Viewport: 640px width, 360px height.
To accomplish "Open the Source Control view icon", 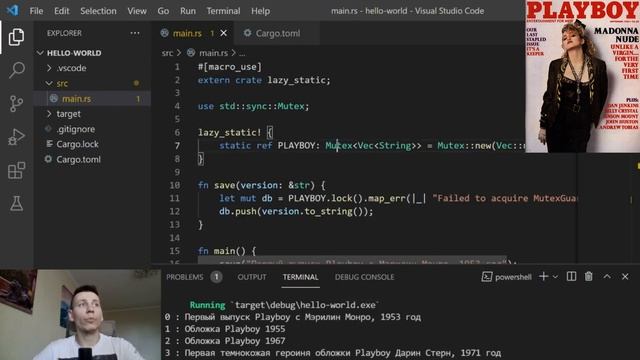I will click(x=16, y=104).
